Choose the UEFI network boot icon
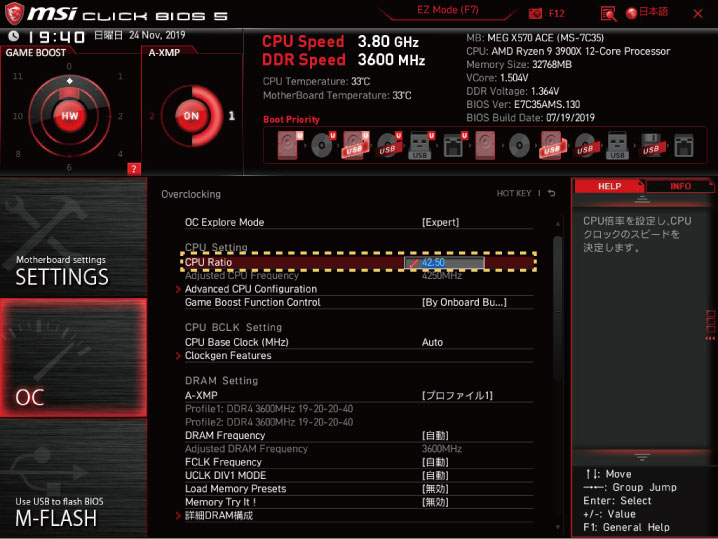Viewport: 718px width, 539px height. coord(455,146)
